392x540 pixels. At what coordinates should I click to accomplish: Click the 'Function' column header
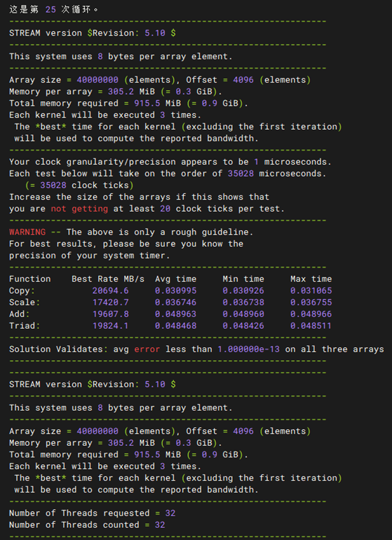point(30,279)
